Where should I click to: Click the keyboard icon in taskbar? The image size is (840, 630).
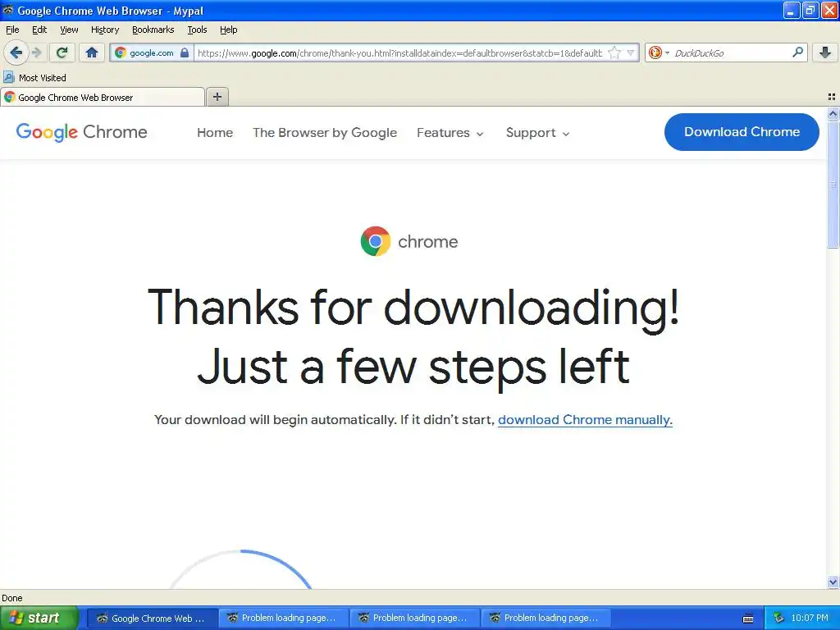pyautogui.click(x=748, y=619)
